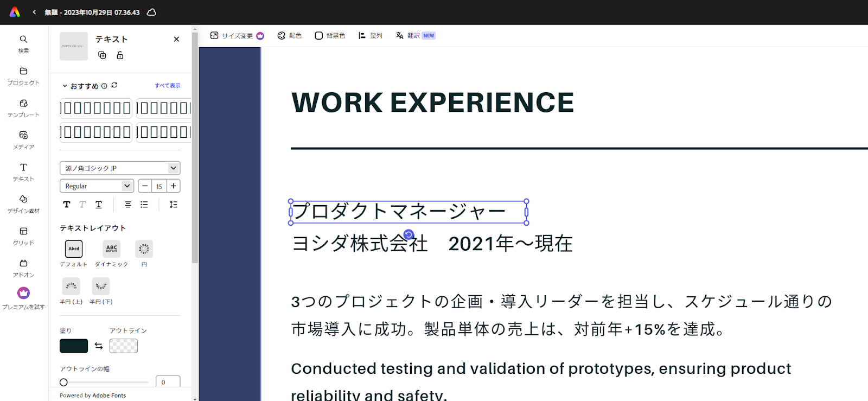Image resolution: width=868 pixels, height=401 pixels.
Task: Open サイズ変更 in the top toolbar
Action: [x=237, y=36]
